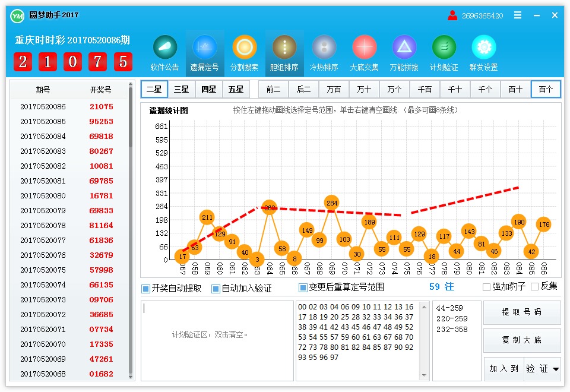Click the 提取号码 button
570x392 pixels.
[x=522, y=312]
